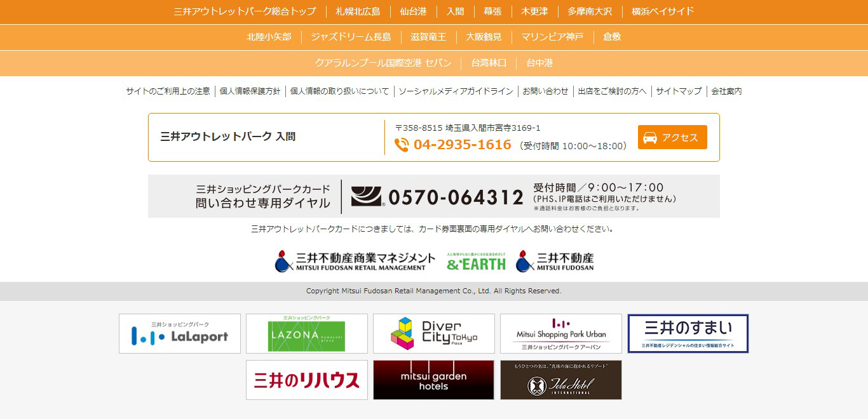Open 三井アウトレットパーク総合トップ link
This screenshot has height=419, width=868.
[245, 11]
